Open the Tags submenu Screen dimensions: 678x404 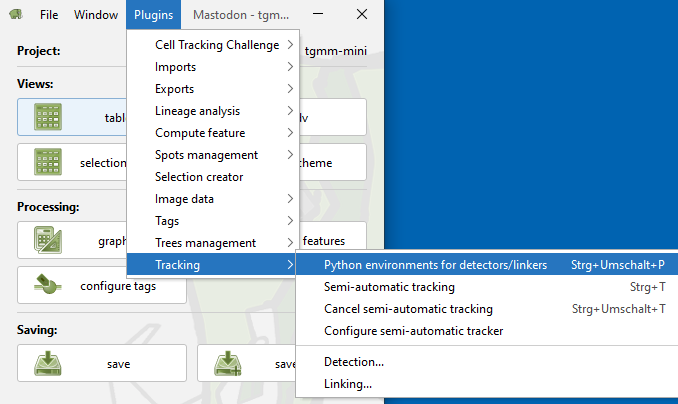click(213, 221)
